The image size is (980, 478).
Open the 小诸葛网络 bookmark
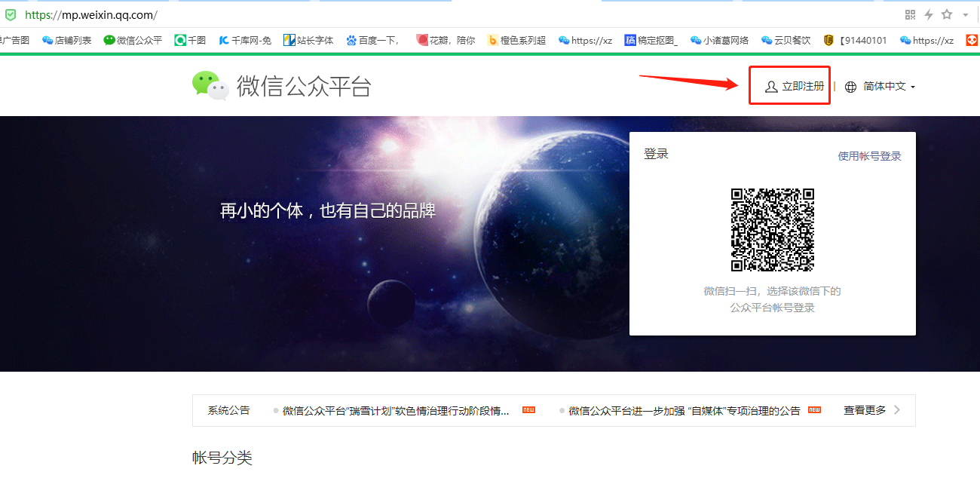pyautogui.click(x=719, y=40)
